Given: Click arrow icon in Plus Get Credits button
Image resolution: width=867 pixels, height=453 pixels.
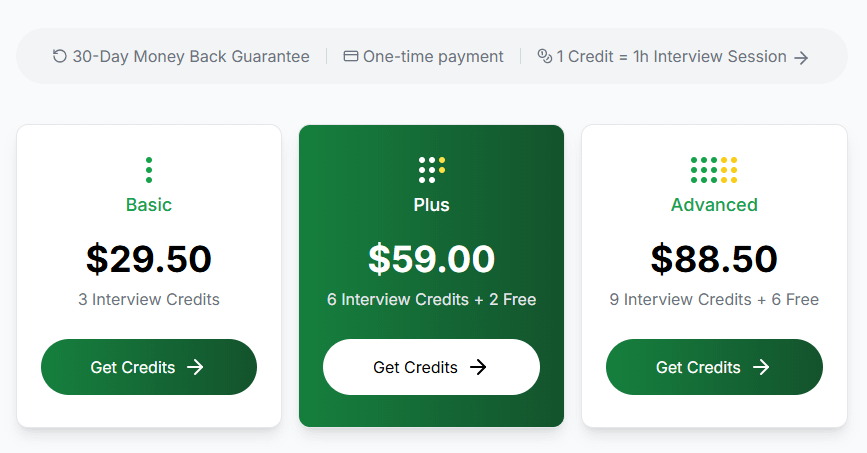Looking at the screenshot, I should (x=479, y=367).
